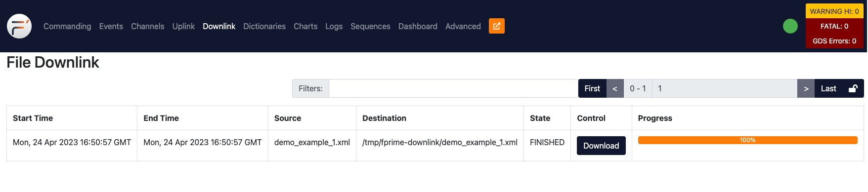Toggle the pagination lock icon
This screenshot has width=868, height=192.
point(853,89)
